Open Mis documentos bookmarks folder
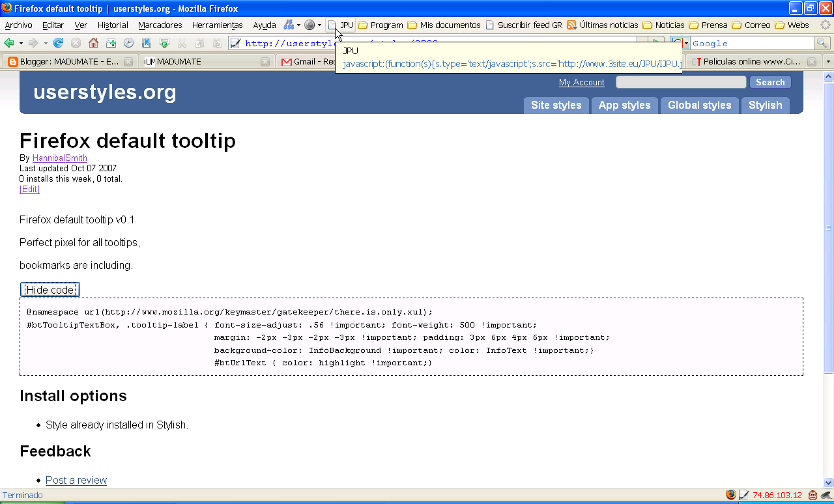Screen dimensions: 834x504 [x=444, y=25]
